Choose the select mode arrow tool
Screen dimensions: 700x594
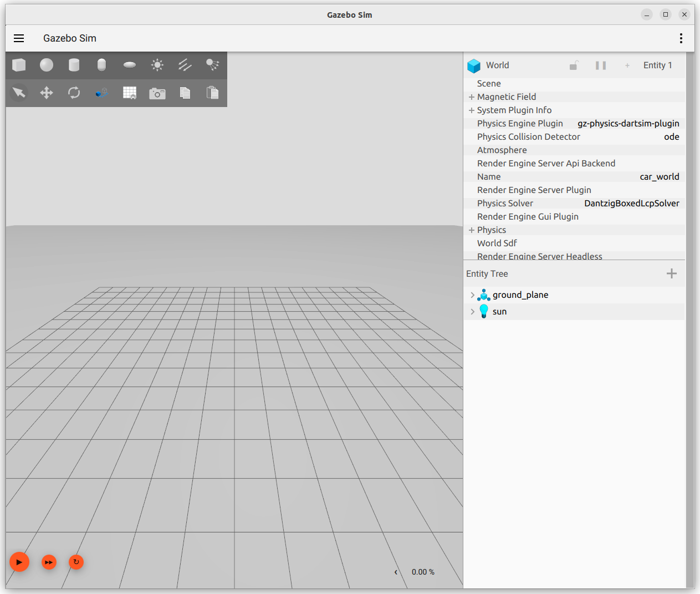pos(19,93)
